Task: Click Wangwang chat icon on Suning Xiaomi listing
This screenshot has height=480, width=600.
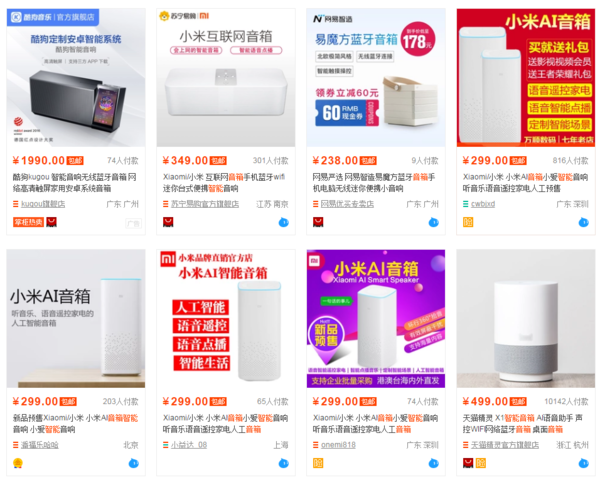Action: [x=284, y=222]
